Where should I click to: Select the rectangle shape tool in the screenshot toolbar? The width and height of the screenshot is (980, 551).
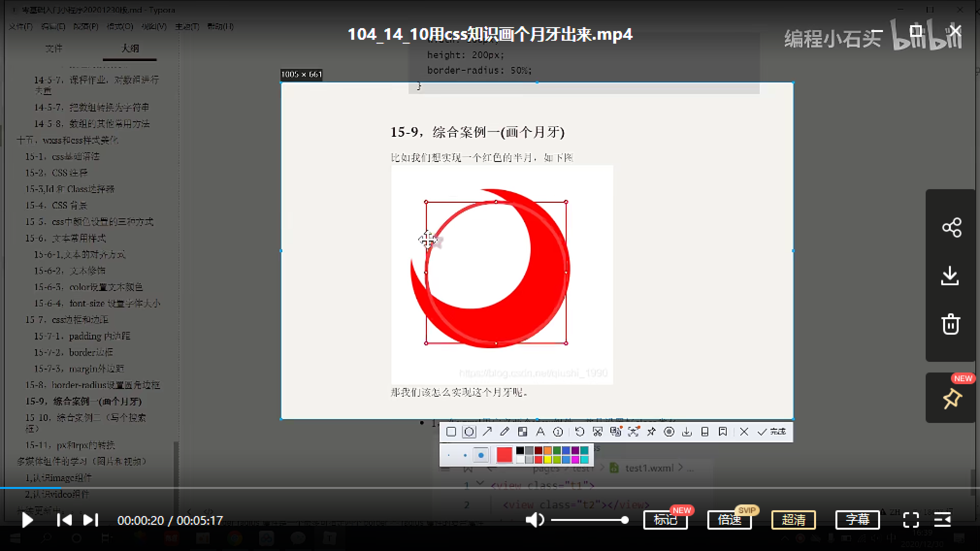451,432
